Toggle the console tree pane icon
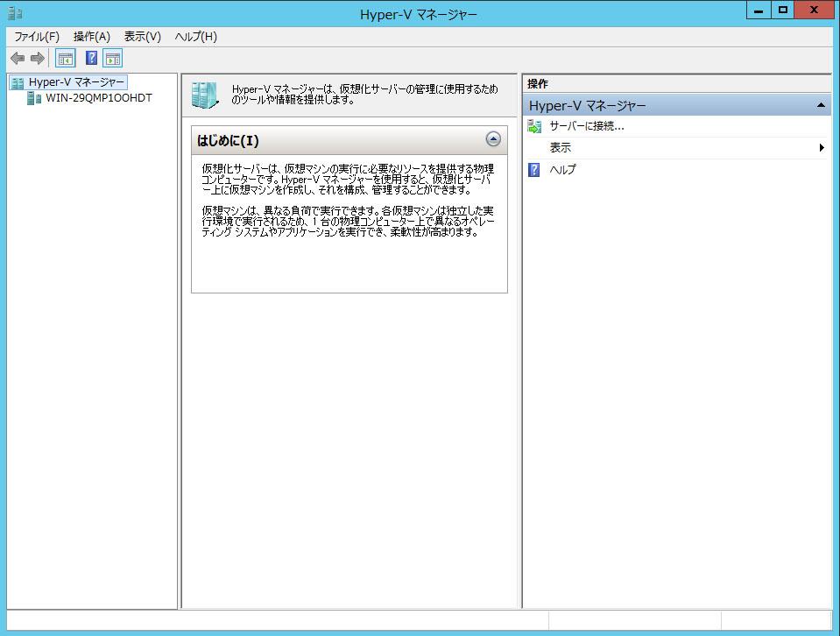Viewport: 840px width, 636px height. point(66,59)
